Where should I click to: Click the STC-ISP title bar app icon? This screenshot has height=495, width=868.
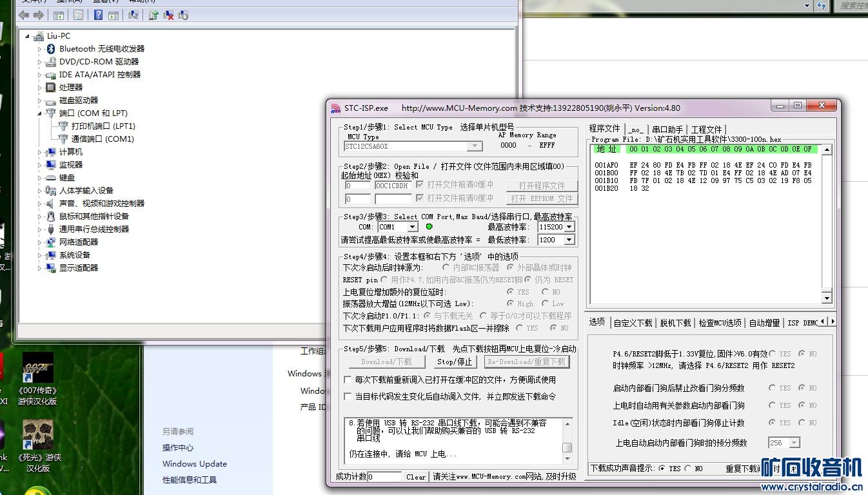click(x=335, y=108)
